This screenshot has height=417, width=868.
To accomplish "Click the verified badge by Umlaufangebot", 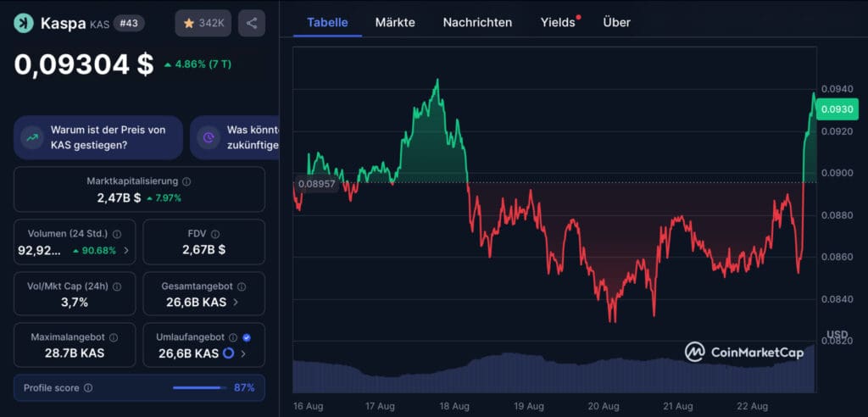I will (246, 337).
